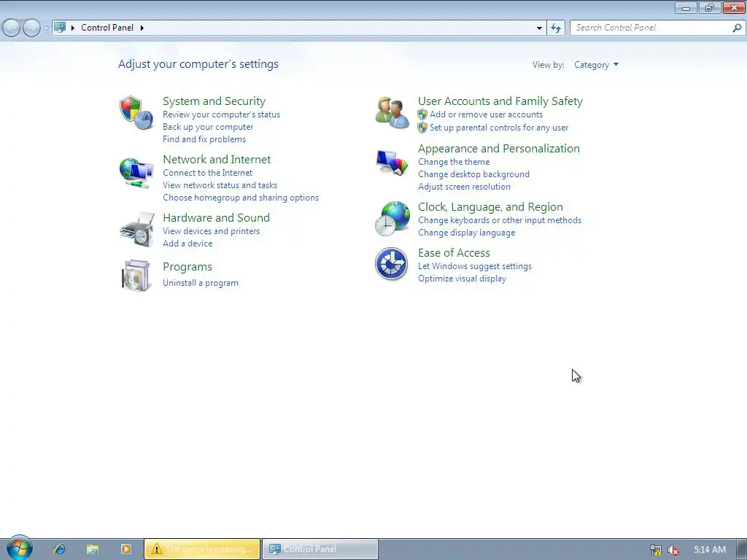This screenshot has height=560, width=747.
Task: Click the refresh button beside address bar
Action: point(555,28)
